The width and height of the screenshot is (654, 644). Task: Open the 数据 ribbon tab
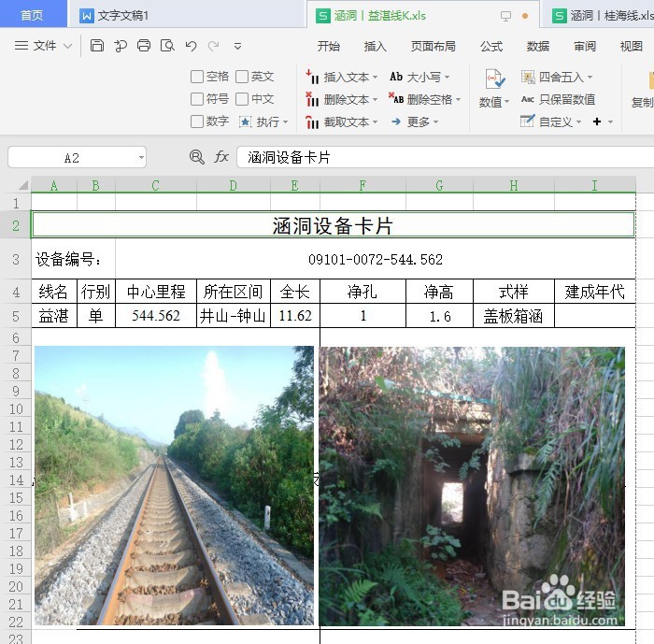[x=537, y=46]
